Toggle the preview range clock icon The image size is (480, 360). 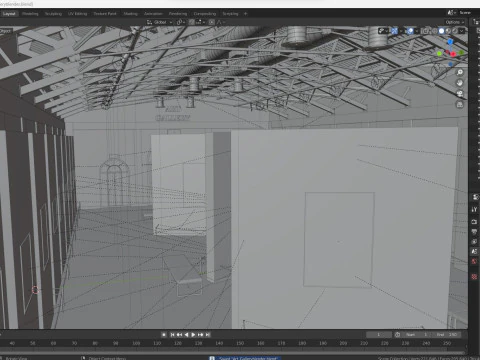click(x=397, y=335)
